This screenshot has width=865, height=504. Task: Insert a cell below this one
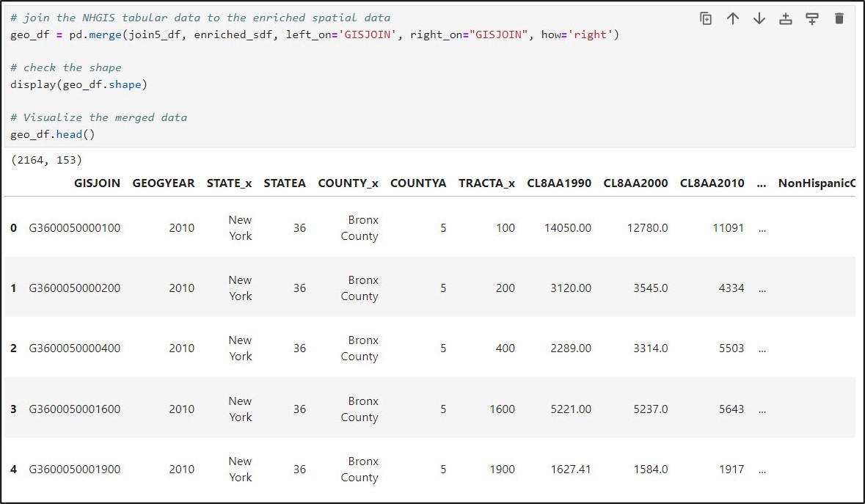[x=812, y=19]
